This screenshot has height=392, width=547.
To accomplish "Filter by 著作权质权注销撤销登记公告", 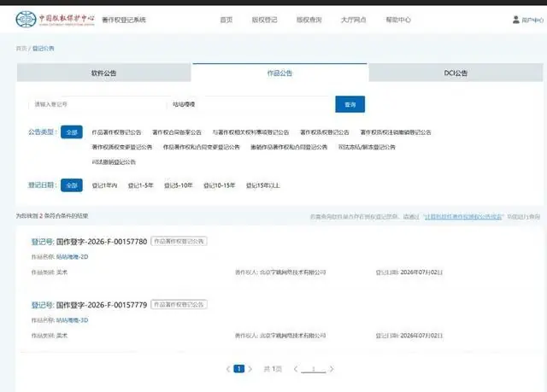I will click(396, 132).
